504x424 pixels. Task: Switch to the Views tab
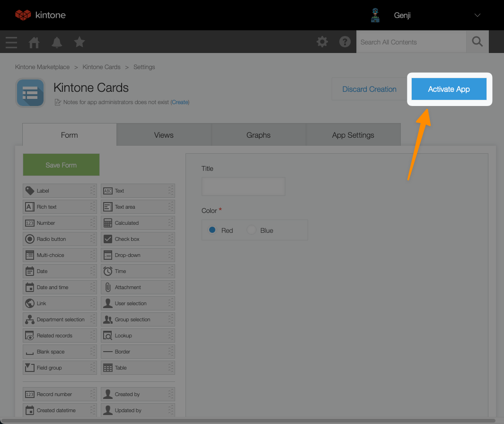[164, 135]
